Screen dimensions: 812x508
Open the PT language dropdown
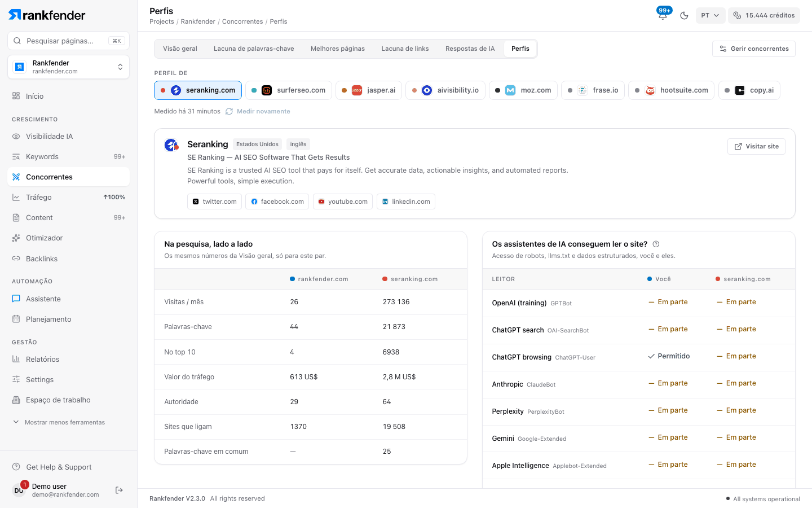tap(710, 15)
